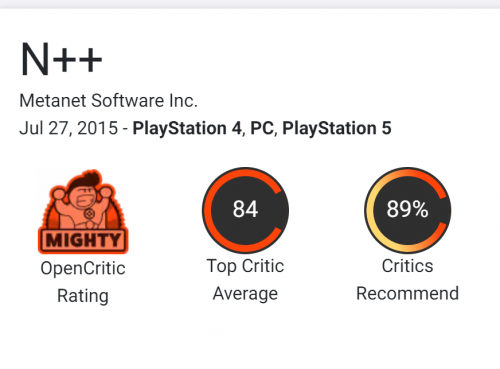Open the PlayStation 5 platform link
The height and width of the screenshot is (369, 500).
click(x=337, y=128)
